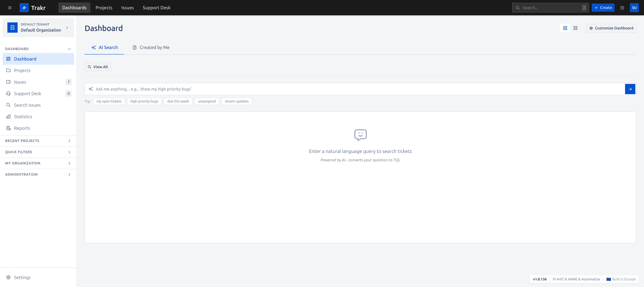Click the 'Ask me anything' query field

[300, 89]
